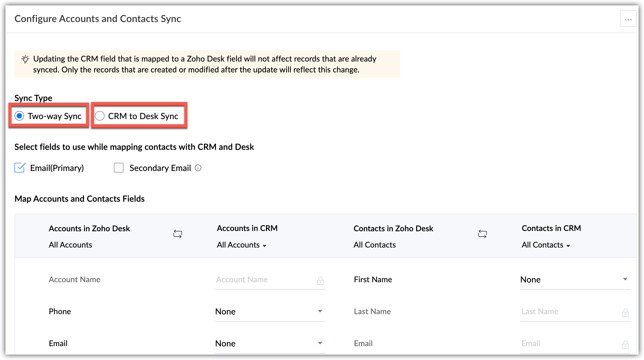Click the First Name row label
The height and width of the screenshot is (360, 644).
373,279
